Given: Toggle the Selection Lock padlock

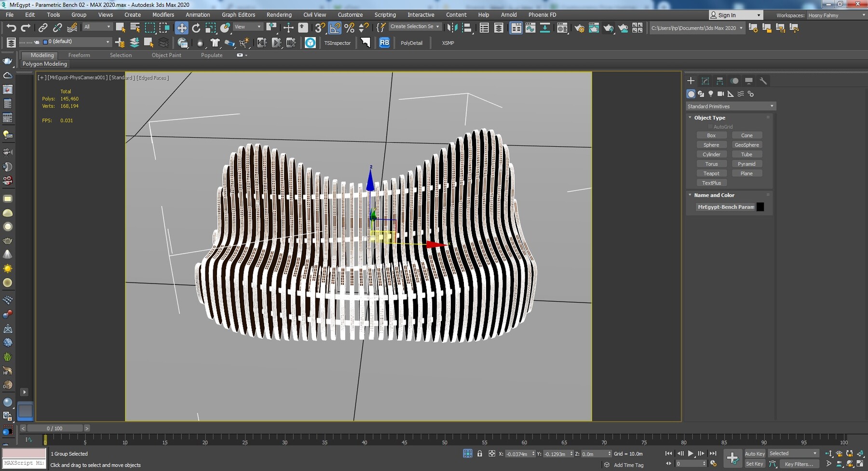Looking at the screenshot, I should pyautogui.click(x=479, y=454).
